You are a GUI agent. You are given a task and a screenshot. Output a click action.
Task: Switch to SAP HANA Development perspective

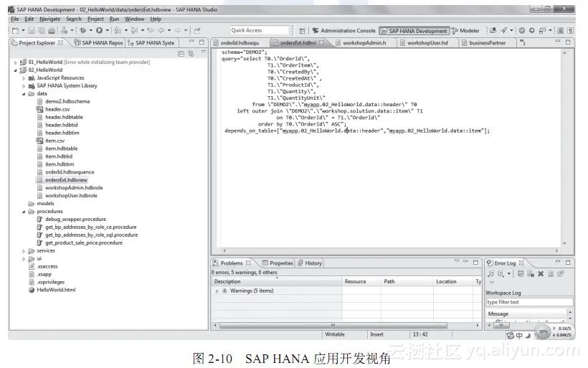click(x=414, y=31)
